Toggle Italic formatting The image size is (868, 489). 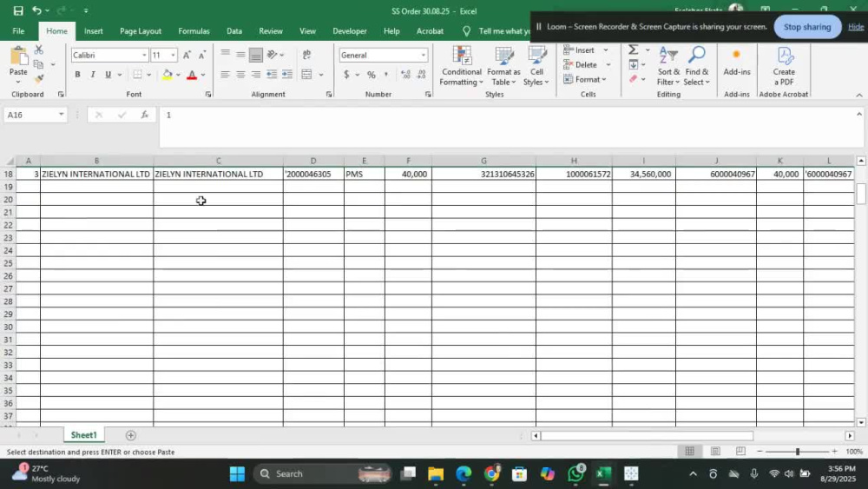(x=93, y=74)
